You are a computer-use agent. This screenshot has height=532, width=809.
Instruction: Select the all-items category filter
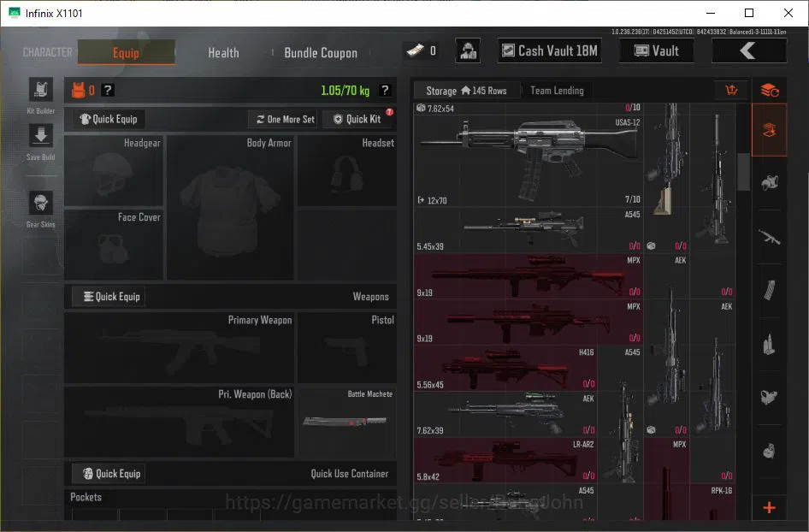coord(770,130)
